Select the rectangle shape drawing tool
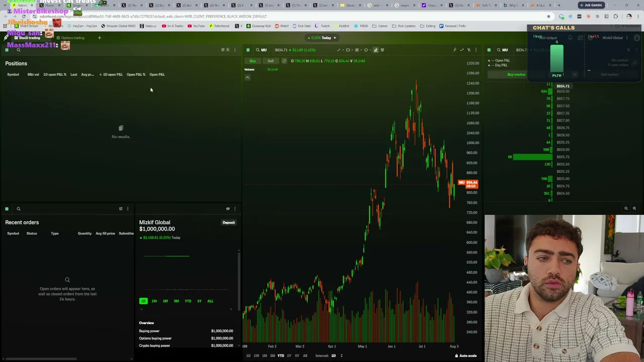The image size is (644, 362). pyautogui.click(x=348, y=50)
